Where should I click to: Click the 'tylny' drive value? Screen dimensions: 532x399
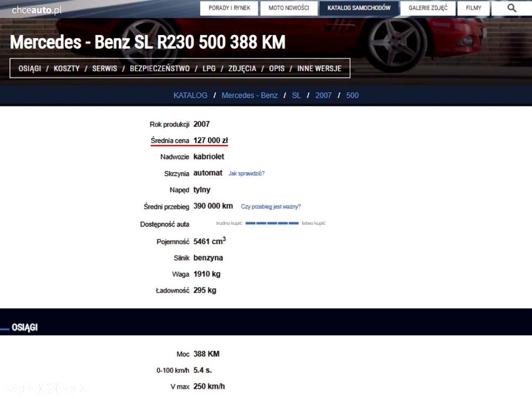point(202,190)
